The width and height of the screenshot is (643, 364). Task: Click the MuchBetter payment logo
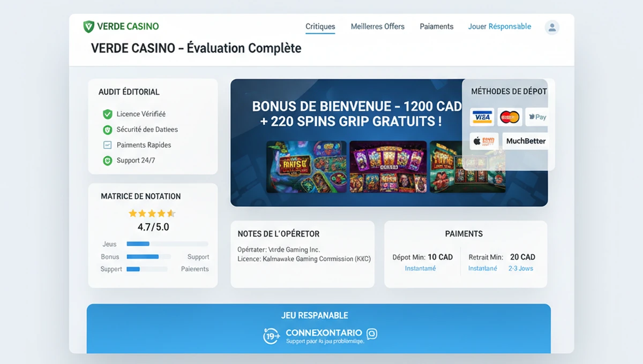(525, 141)
